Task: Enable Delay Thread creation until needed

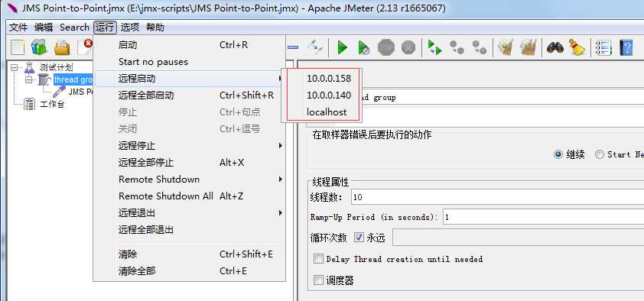Action: point(318,259)
